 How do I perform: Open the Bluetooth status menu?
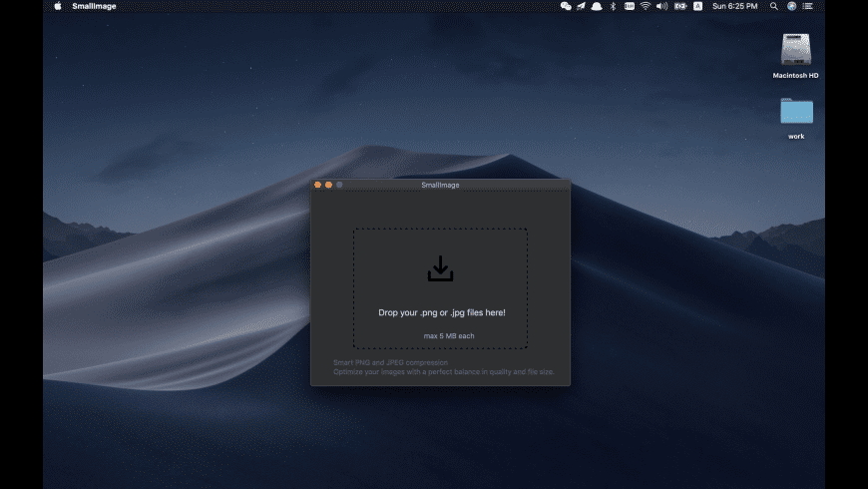613,6
